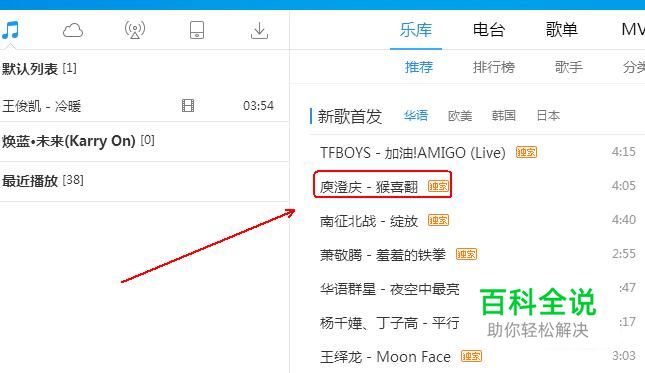
Task: Click duration 4:40 of 绽放
Action: point(624,220)
